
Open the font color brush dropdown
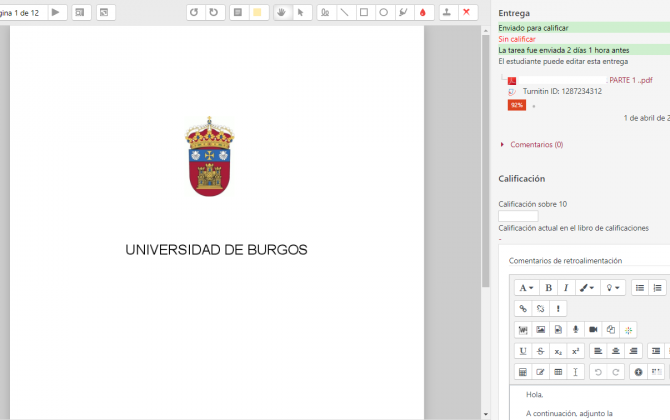587,288
